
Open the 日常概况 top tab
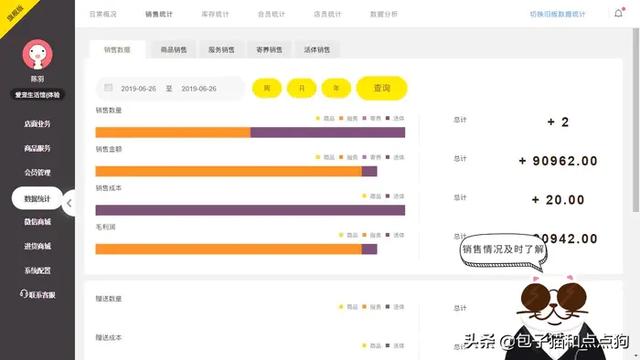tap(103, 14)
